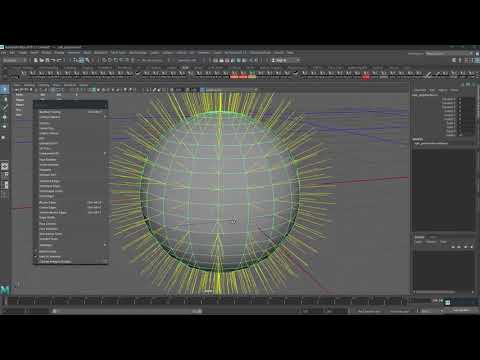Viewport: 480px width, 360px height.
Task: Click the Maya logo icon at bottom-left
Action: pos(5,290)
